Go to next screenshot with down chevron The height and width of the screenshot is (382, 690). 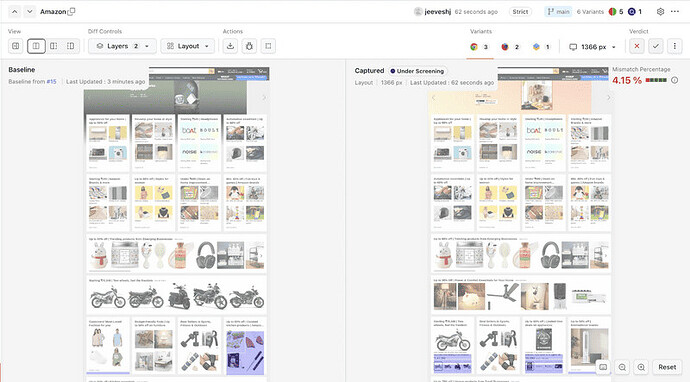(29, 12)
